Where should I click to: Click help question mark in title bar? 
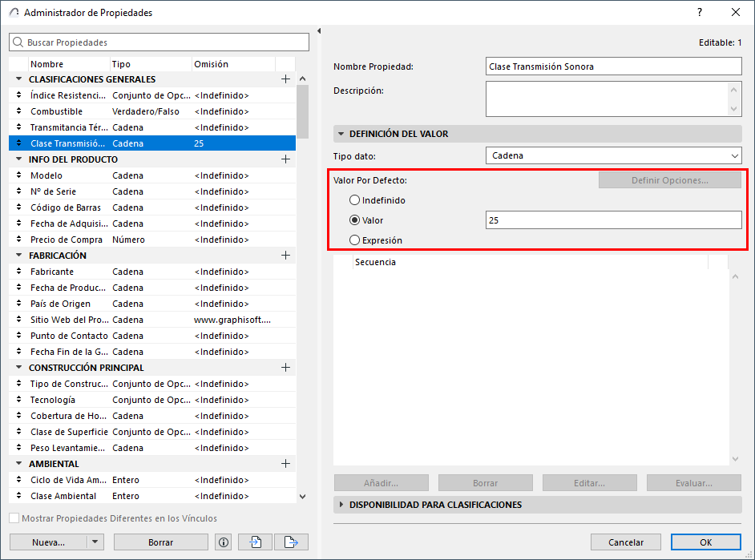coord(700,13)
